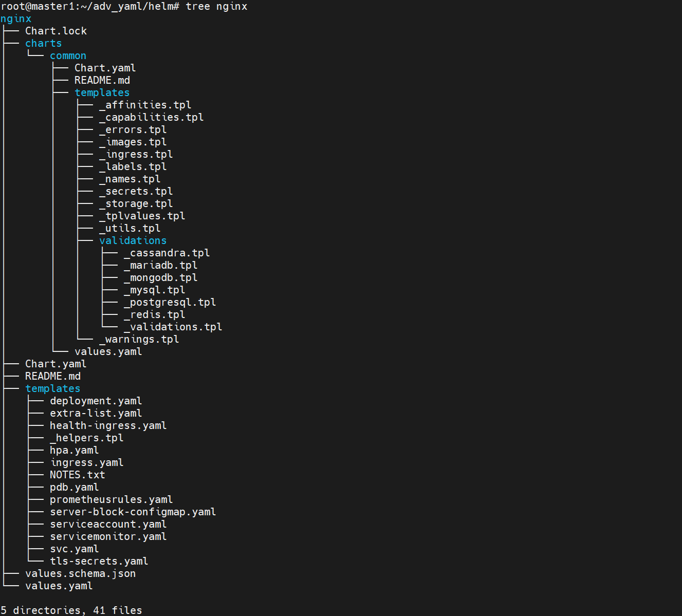Image resolution: width=682 pixels, height=616 pixels.
Task: Click the blue 'charts' directory name
Action: [43, 43]
